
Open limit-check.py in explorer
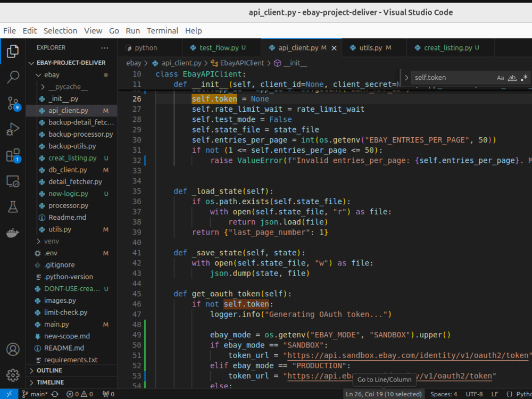(x=65, y=312)
